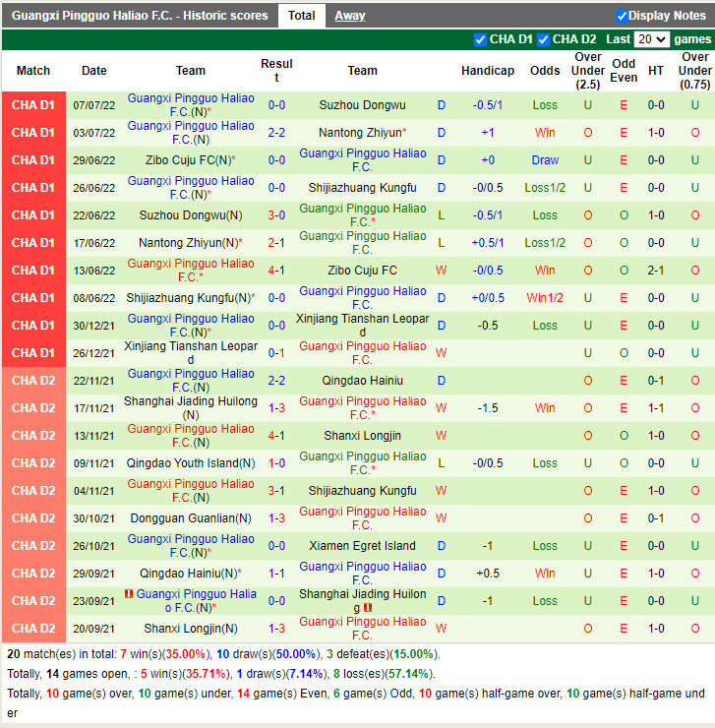The width and height of the screenshot is (715, 728).
Task: Click the 1-1 score on 29/09/21
Action: click(276, 574)
